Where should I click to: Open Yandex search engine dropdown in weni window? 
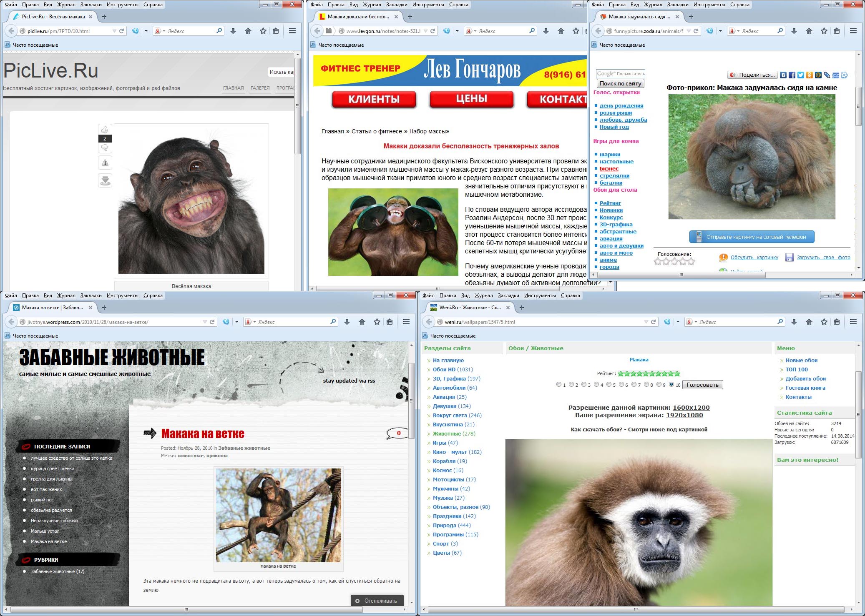click(x=695, y=322)
